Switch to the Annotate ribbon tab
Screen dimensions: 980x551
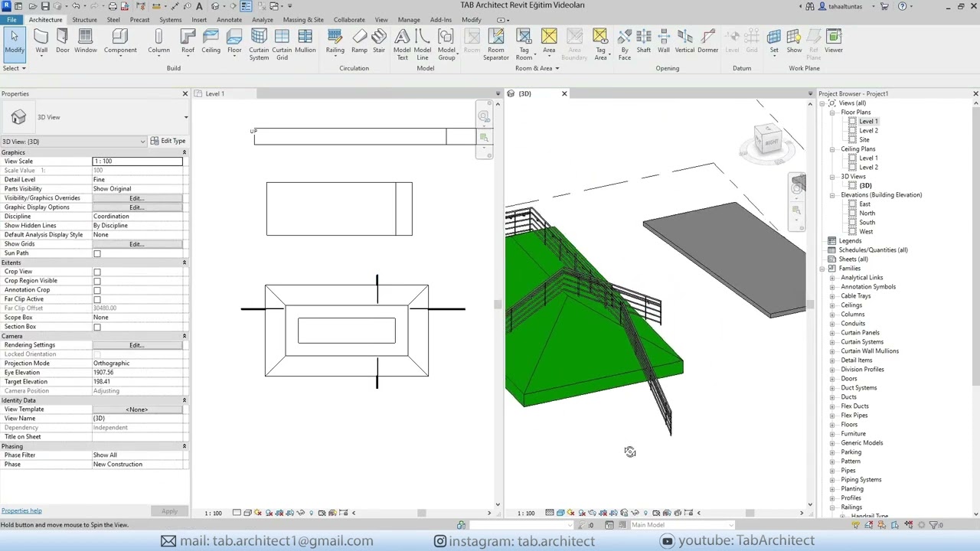click(x=229, y=20)
